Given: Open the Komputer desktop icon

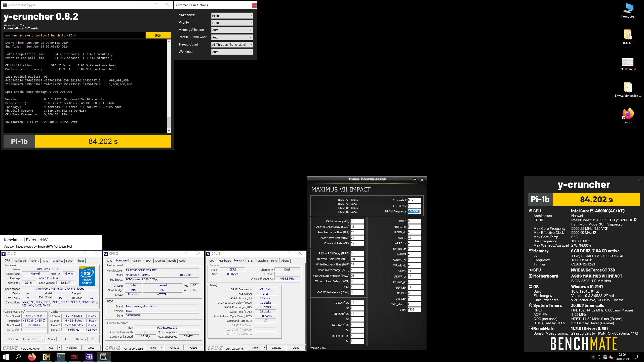Looking at the screenshot, I should 628,11.
